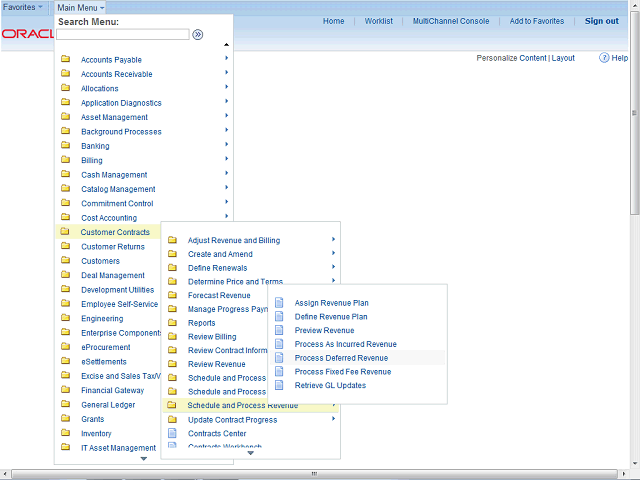640x480 pixels.
Task: Expand the Billing submenu arrow
Action: click(x=227, y=160)
